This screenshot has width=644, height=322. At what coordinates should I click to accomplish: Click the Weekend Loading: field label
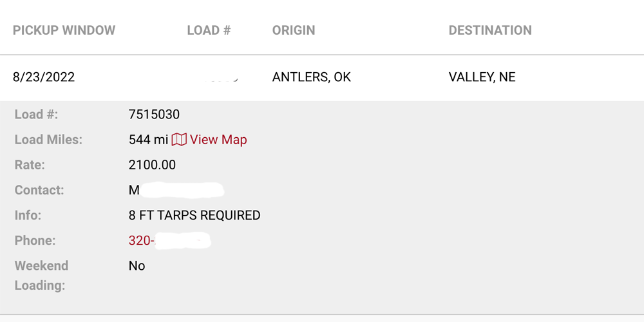41,275
